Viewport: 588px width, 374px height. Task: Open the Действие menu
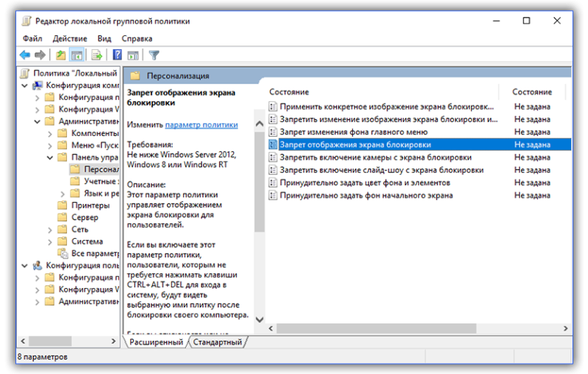pyautogui.click(x=70, y=38)
